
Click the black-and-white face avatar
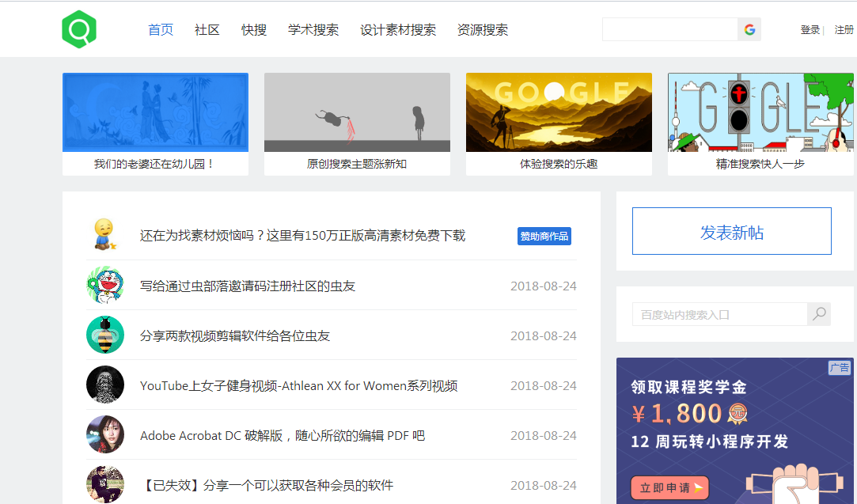coord(105,385)
